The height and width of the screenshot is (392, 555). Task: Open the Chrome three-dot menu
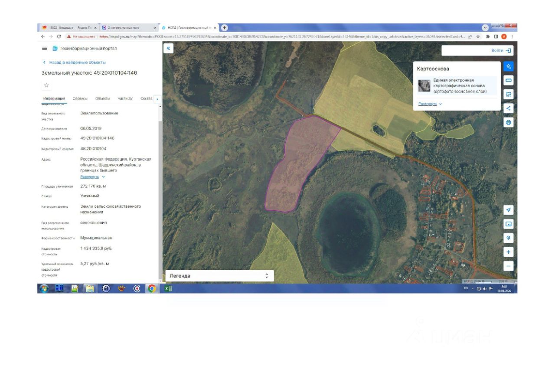[x=512, y=37]
